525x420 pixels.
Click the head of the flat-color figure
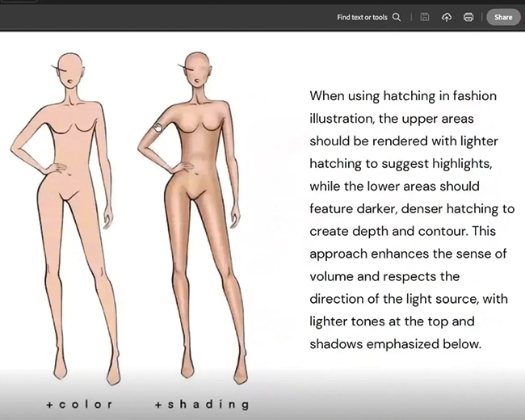tap(72, 74)
